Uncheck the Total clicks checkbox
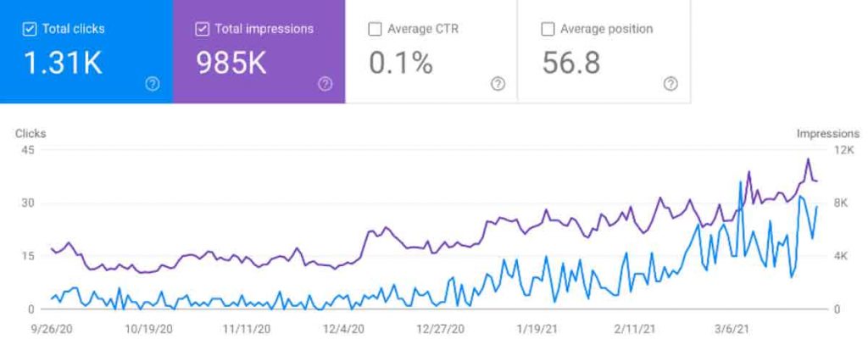868x345 pixels. coord(30,29)
